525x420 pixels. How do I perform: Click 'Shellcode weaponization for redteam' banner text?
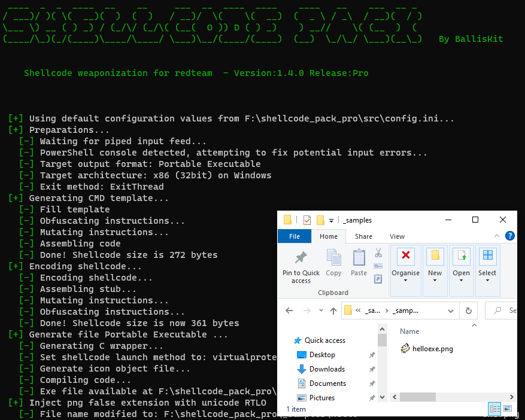tap(118, 73)
